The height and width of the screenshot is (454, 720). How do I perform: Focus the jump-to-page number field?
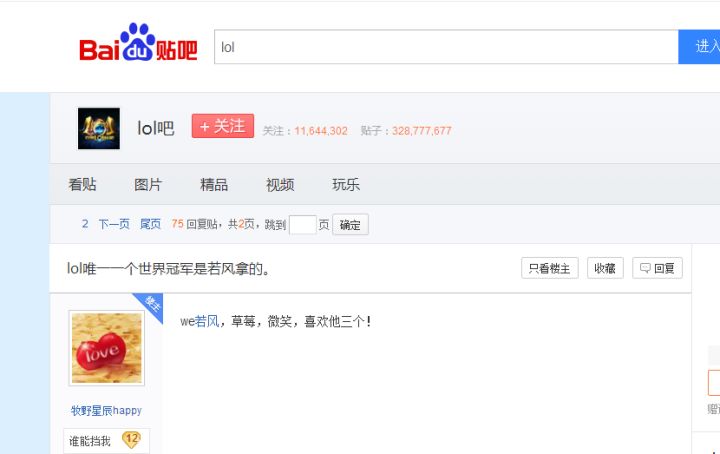pos(303,224)
